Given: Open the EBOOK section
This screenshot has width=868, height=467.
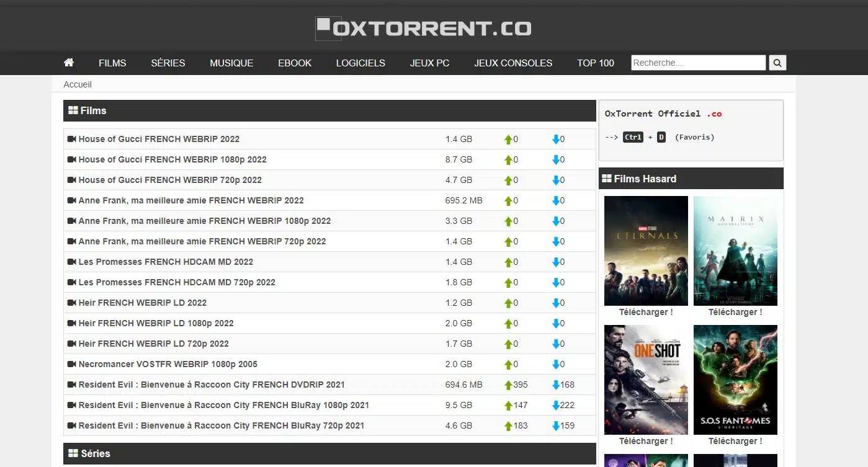Looking at the screenshot, I should (295, 63).
